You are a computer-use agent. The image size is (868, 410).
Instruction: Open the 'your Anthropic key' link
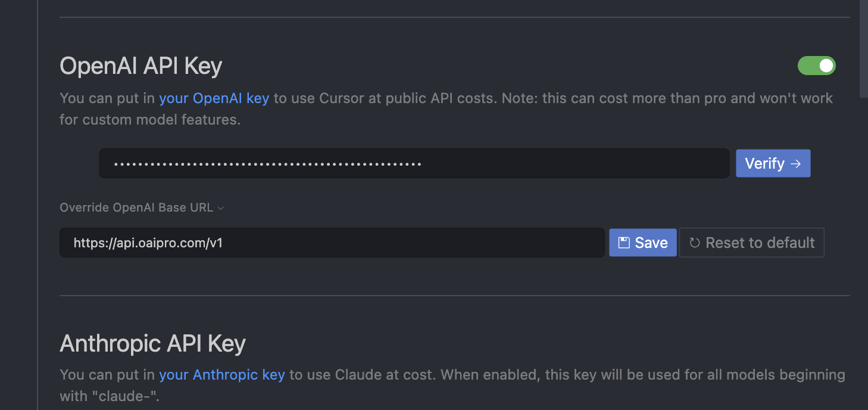[x=222, y=375]
